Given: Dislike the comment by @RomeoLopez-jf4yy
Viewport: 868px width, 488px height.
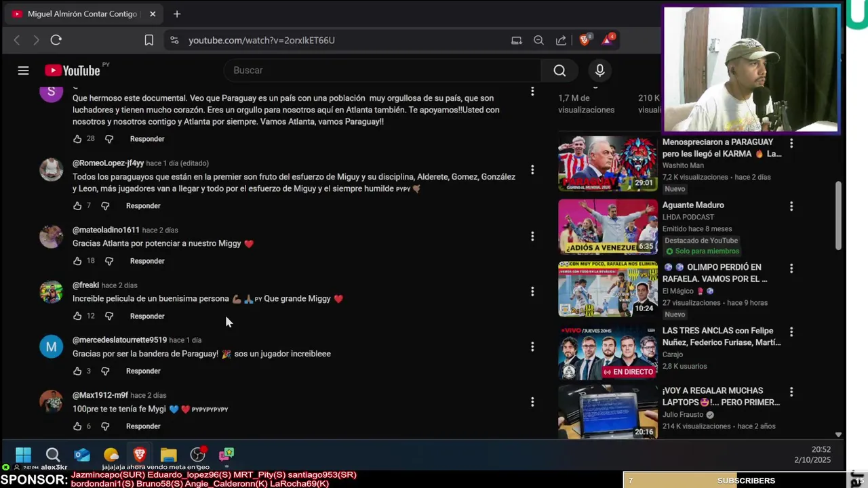Looking at the screenshot, I should click(x=105, y=205).
